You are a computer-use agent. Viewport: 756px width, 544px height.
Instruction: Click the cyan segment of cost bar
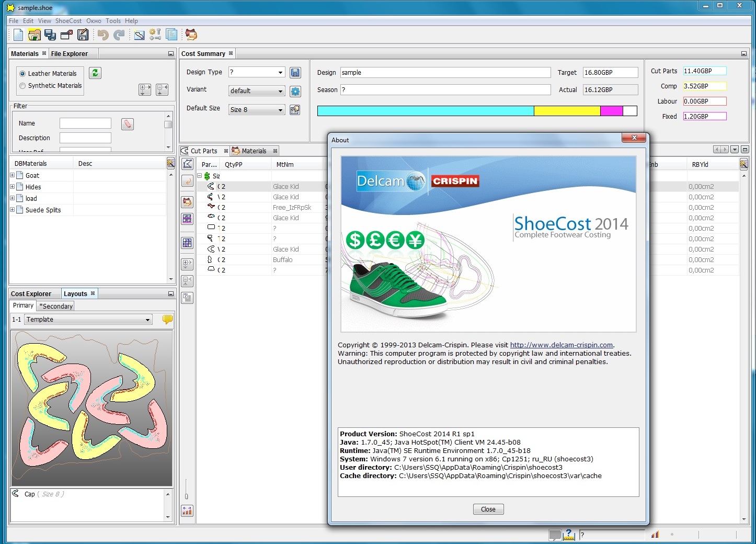pos(426,111)
